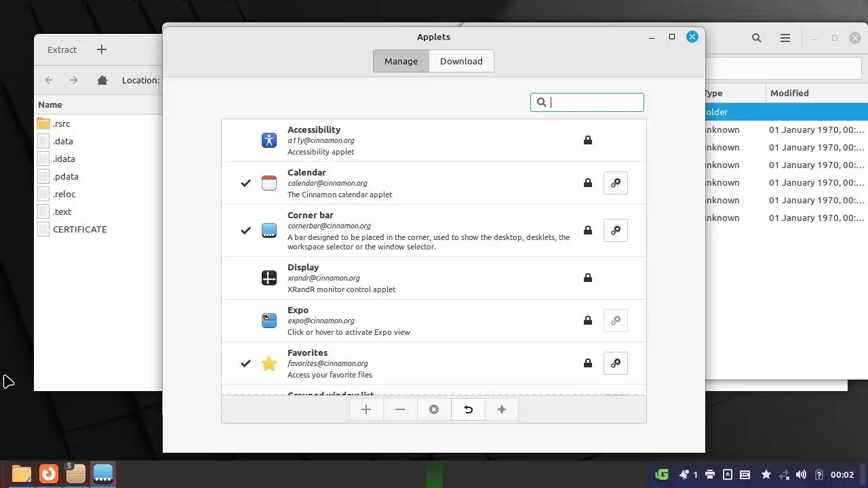Focus the applet search field
This screenshot has height=488, width=868.
tap(587, 102)
